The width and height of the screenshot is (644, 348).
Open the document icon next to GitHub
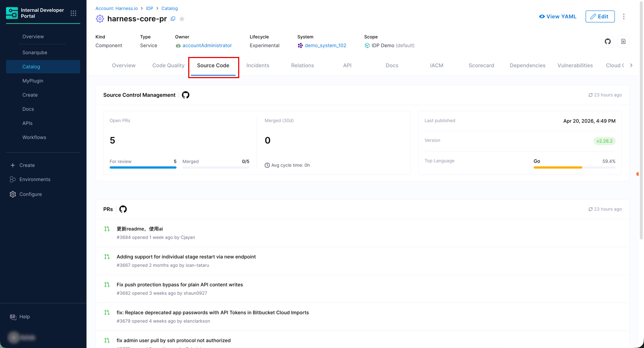click(x=623, y=41)
